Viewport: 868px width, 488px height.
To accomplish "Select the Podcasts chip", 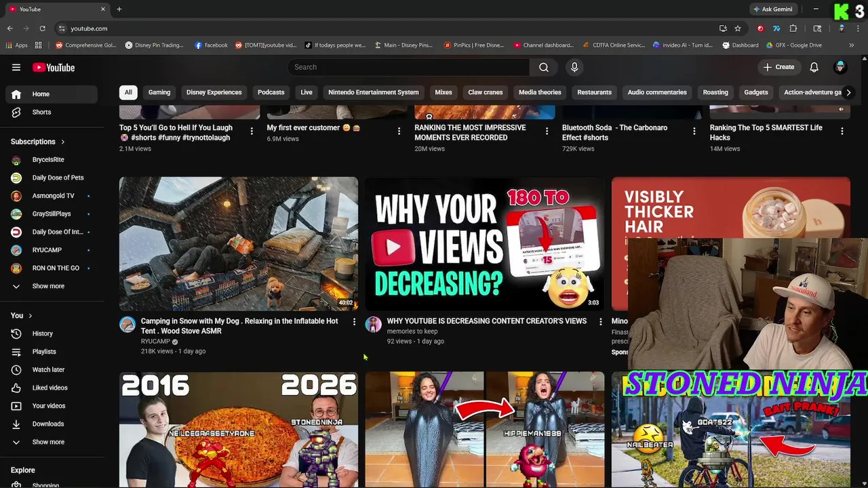I will [271, 92].
